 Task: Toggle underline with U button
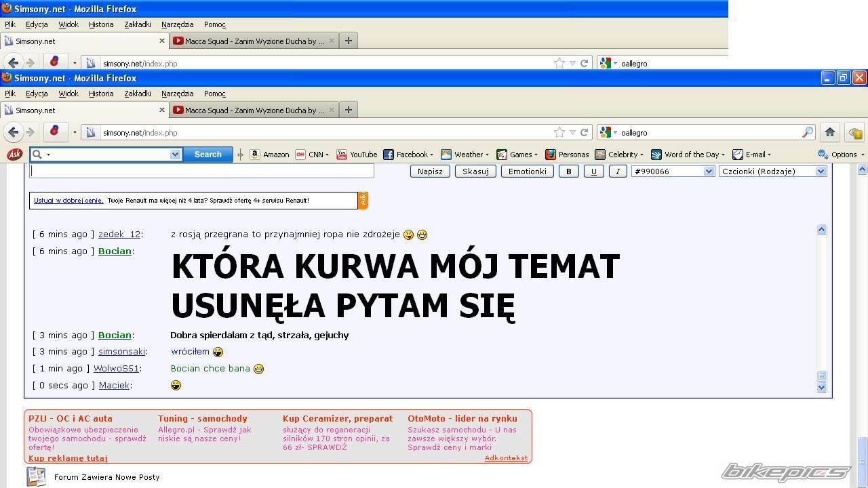(593, 171)
